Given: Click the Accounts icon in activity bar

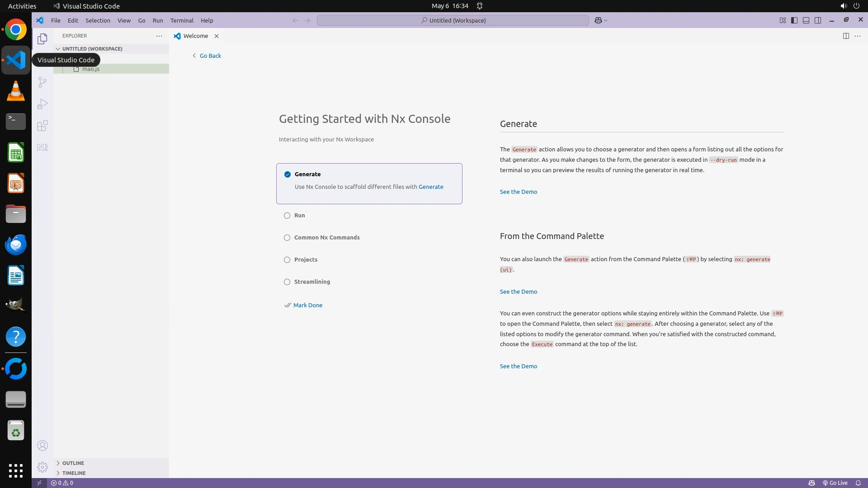Looking at the screenshot, I should pos(42,446).
